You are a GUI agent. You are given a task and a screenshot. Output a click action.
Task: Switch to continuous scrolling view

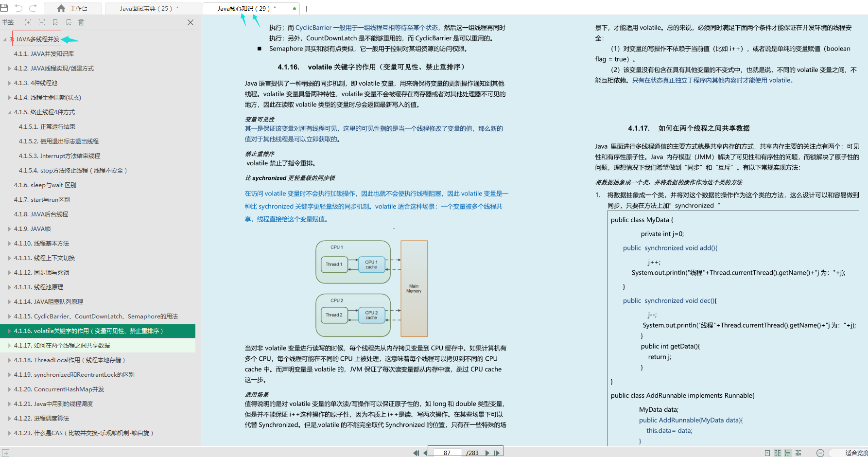[788, 453]
